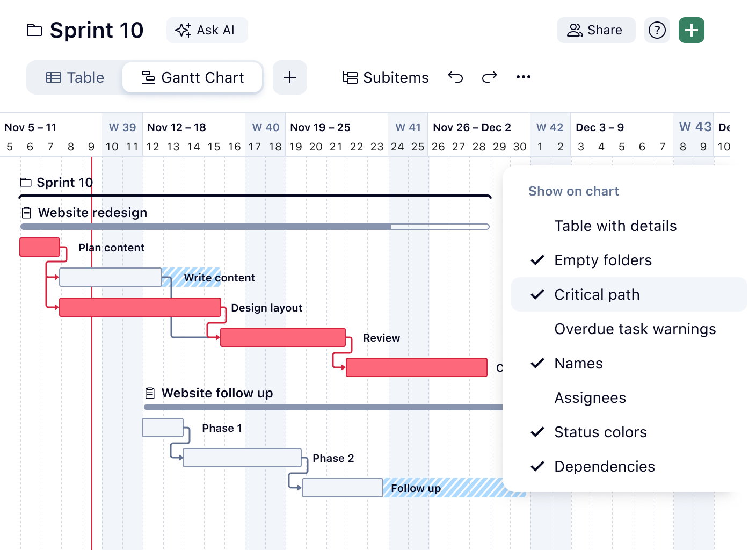This screenshot has height=550, width=756.
Task: Click the Website follow up project icon
Action: [x=150, y=393]
